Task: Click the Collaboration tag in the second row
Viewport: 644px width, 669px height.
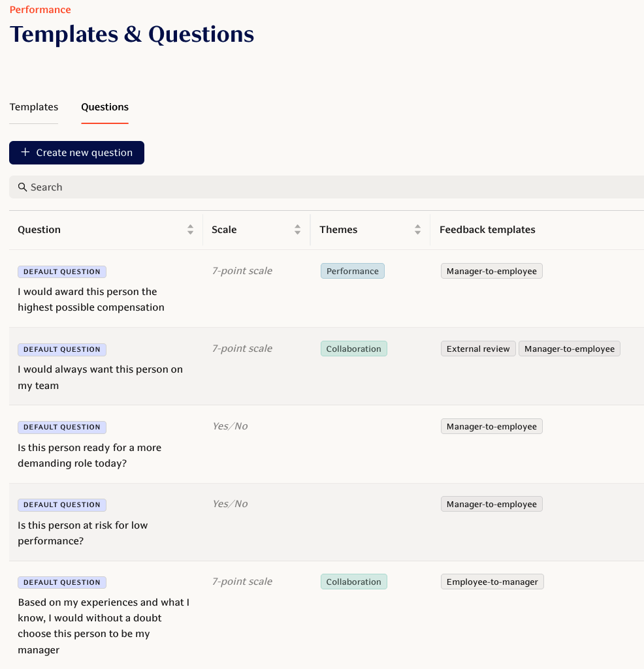Action: pos(353,349)
